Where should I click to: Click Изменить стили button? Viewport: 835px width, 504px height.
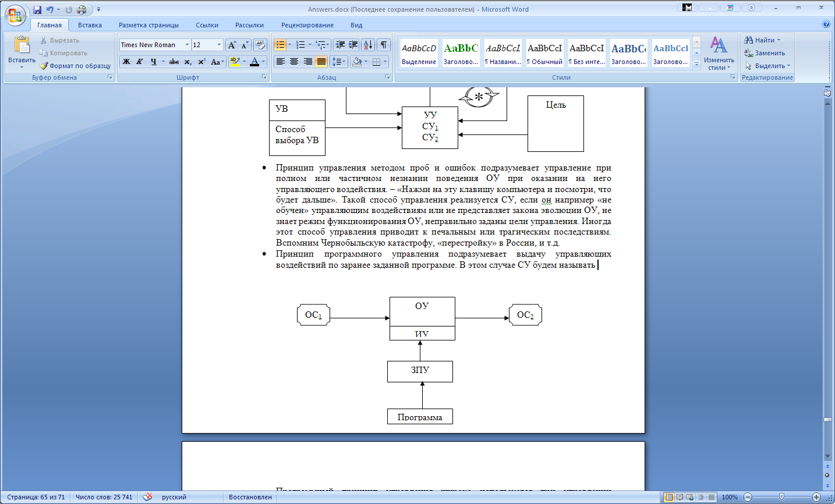coord(719,53)
